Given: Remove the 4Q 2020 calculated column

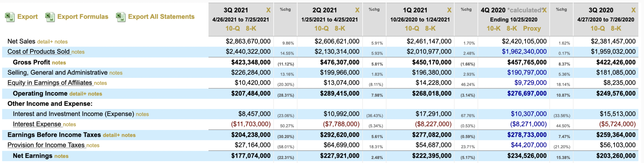Looking at the screenshot, I should (x=545, y=10).
